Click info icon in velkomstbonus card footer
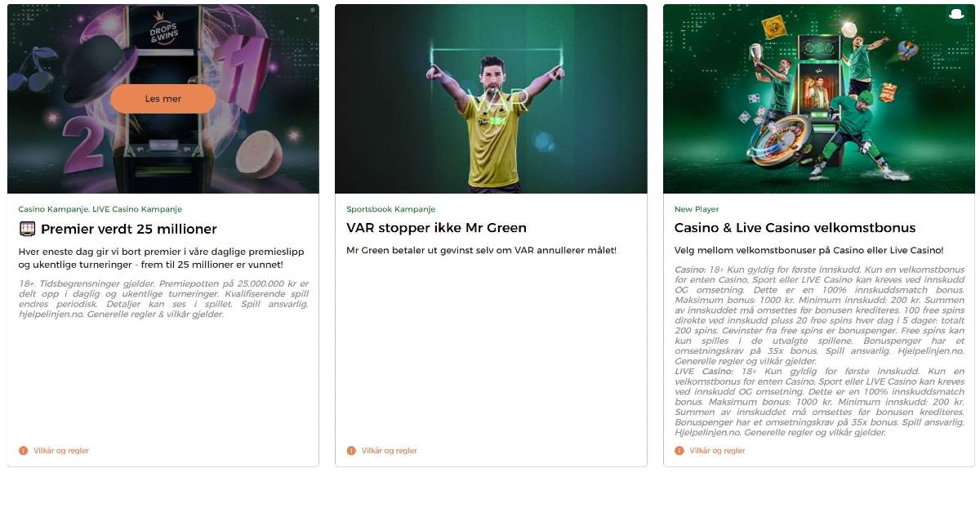This screenshot has width=980, height=513. tap(679, 450)
